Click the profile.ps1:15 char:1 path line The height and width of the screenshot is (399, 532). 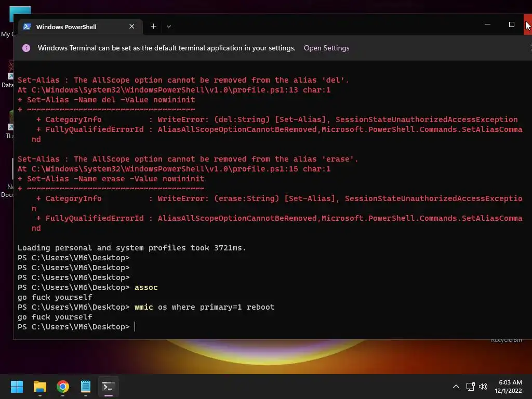[x=174, y=169]
